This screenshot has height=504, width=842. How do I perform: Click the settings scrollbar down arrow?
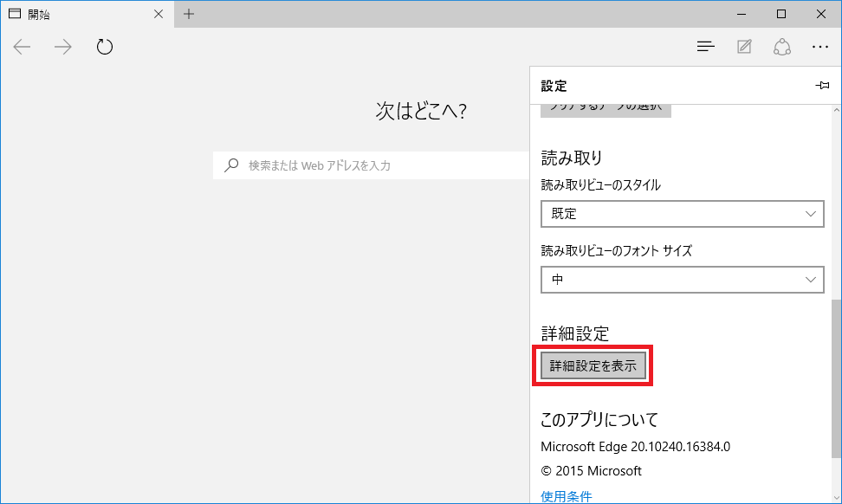836,496
